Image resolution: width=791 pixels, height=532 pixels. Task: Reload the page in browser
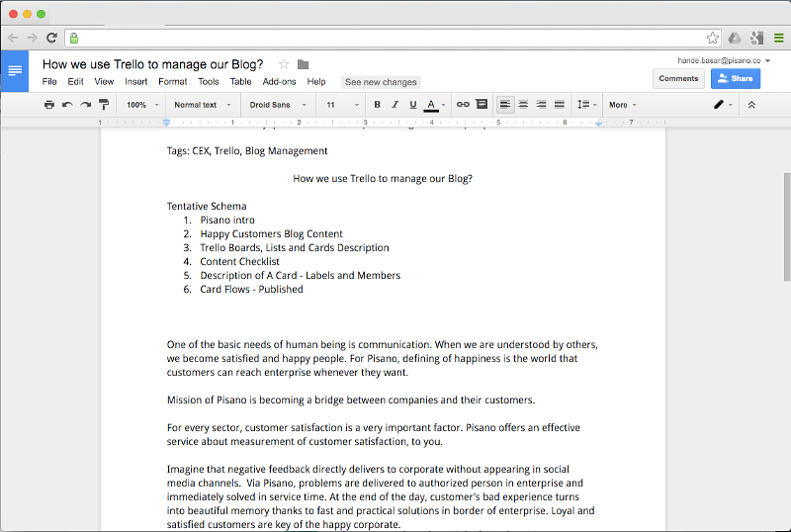[x=51, y=38]
